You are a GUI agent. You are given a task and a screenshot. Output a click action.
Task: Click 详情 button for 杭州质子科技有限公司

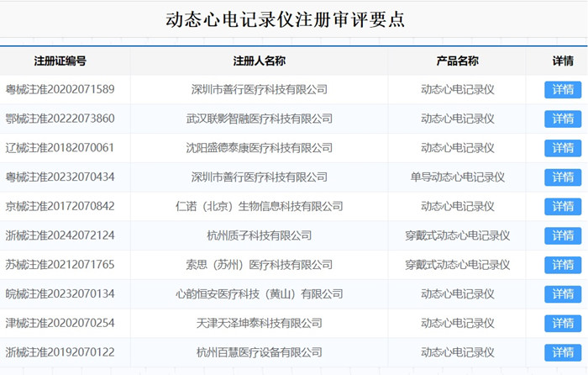[562, 236]
